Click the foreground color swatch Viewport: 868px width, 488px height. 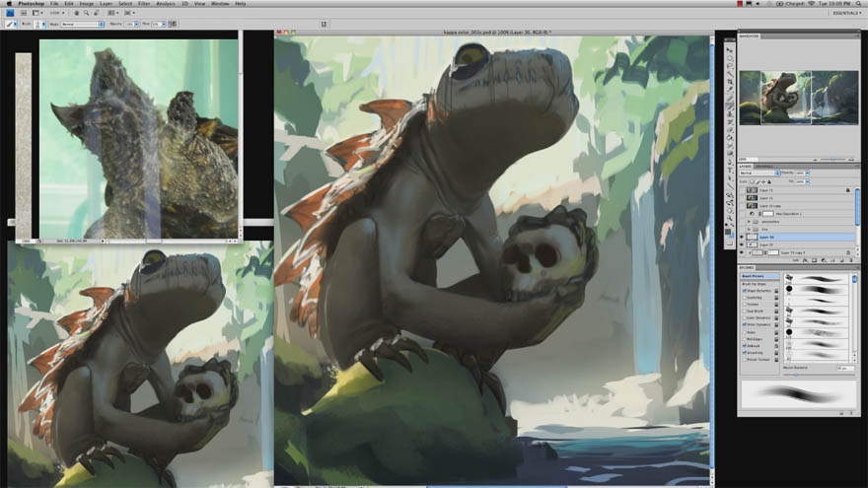click(x=728, y=232)
